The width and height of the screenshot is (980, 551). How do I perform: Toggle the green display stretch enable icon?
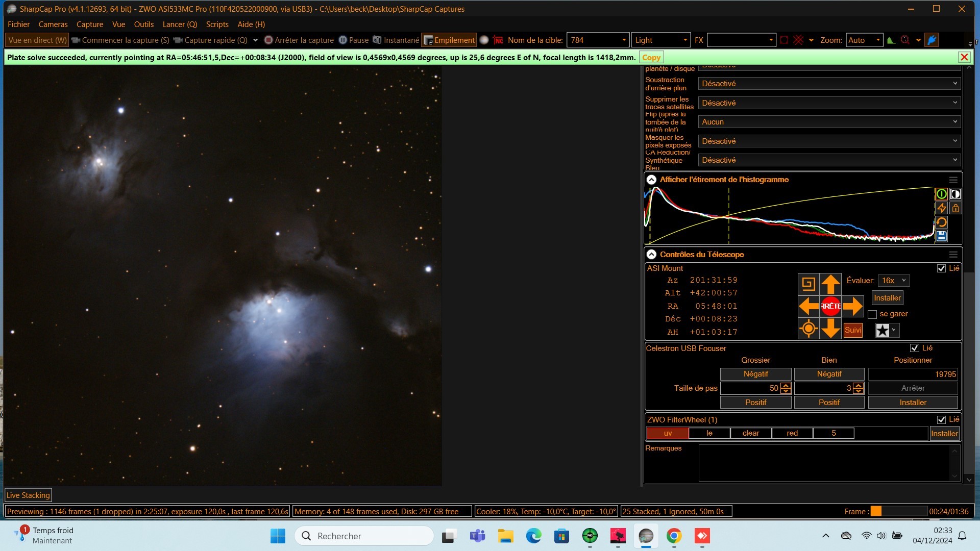[x=941, y=194]
